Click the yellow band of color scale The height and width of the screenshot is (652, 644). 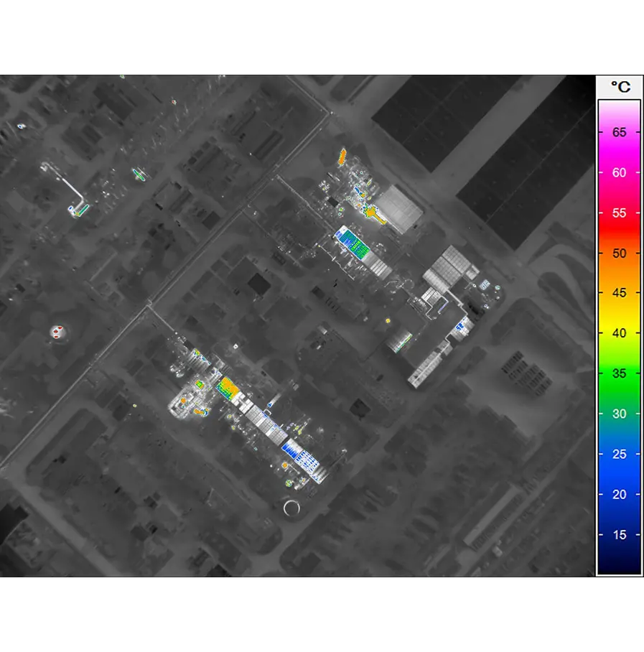click(x=619, y=312)
